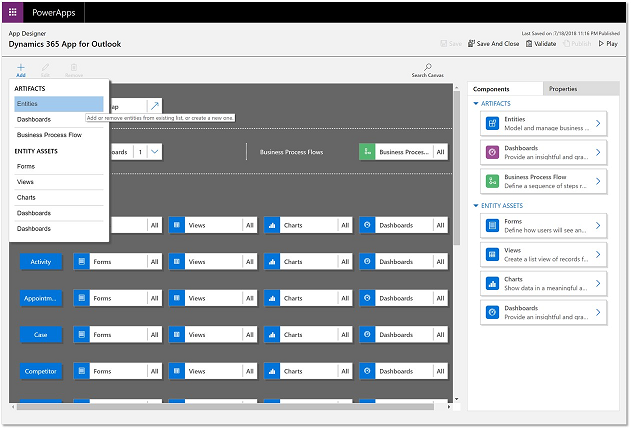This screenshot has height=429, width=631.
Task: Select the Activity entity tile
Action: (41, 262)
